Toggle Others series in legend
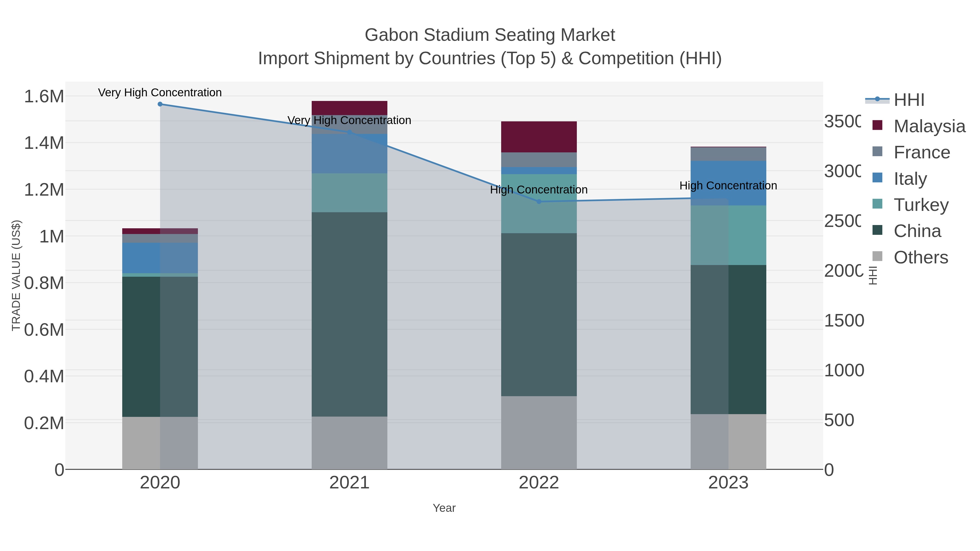This screenshot has width=980, height=551. 910,257
